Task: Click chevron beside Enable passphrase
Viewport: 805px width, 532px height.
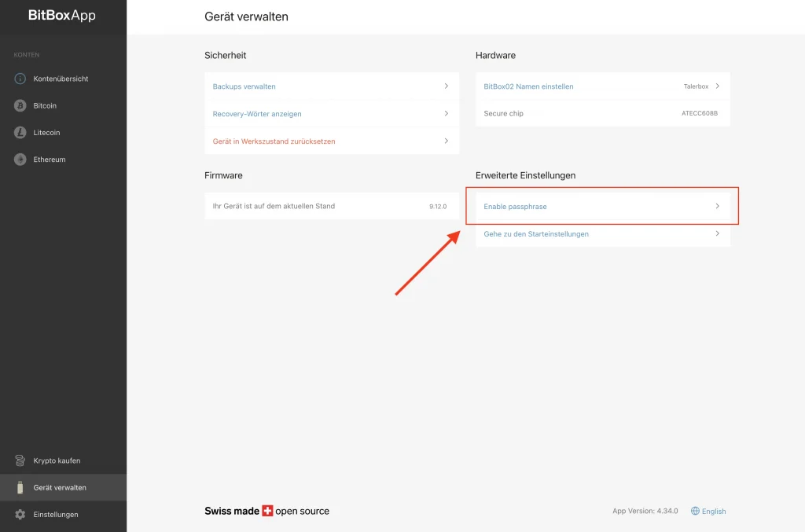Action: pyautogui.click(x=717, y=206)
